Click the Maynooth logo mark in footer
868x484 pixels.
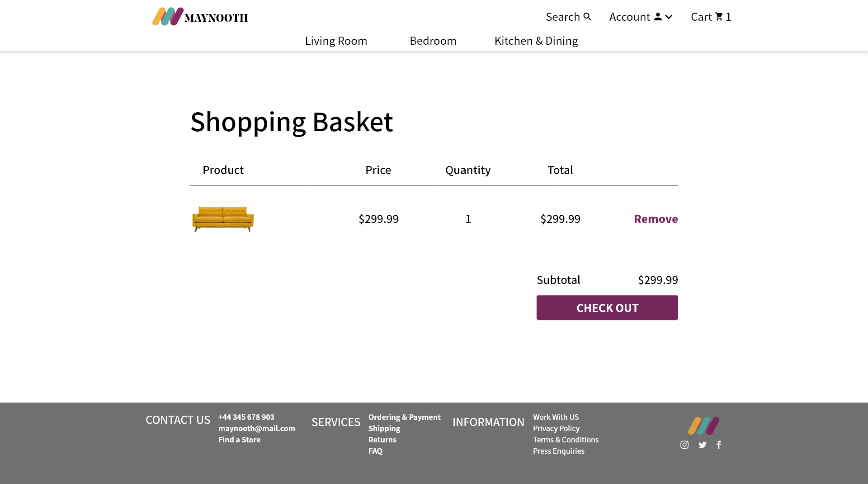(703, 425)
